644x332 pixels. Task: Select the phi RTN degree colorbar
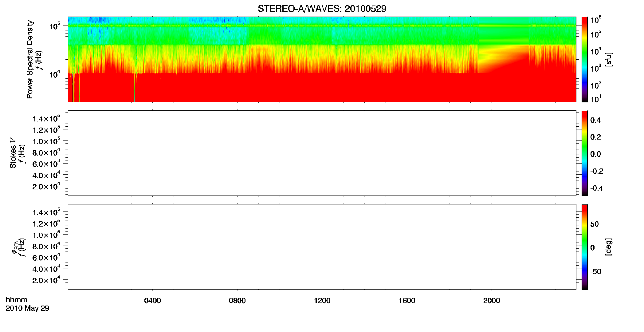[585, 247]
